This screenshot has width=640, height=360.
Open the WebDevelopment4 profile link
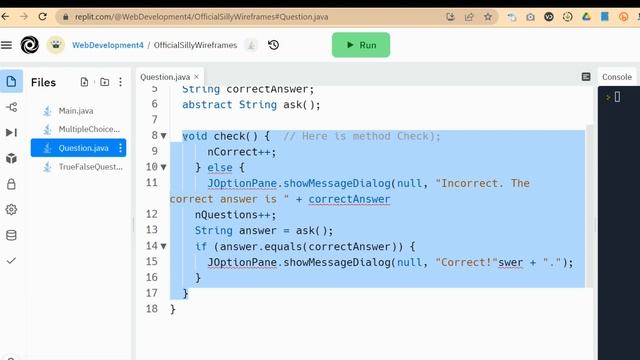108,45
